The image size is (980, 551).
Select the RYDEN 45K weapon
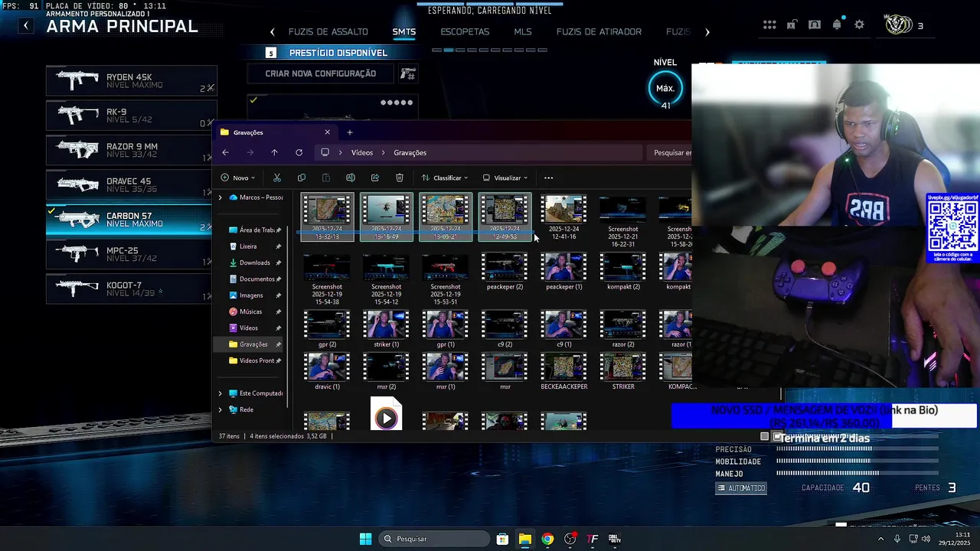pos(132,81)
